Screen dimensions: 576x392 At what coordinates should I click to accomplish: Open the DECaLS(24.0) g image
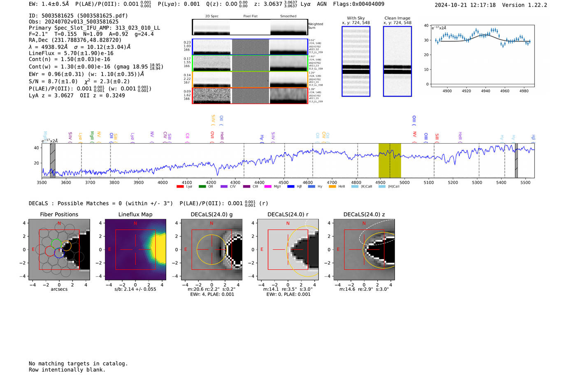tap(212, 250)
